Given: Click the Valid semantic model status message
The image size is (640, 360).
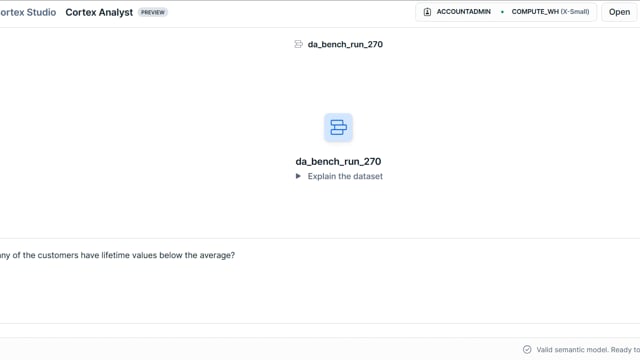Looking at the screenshot, I should click(x=588, y=349).
